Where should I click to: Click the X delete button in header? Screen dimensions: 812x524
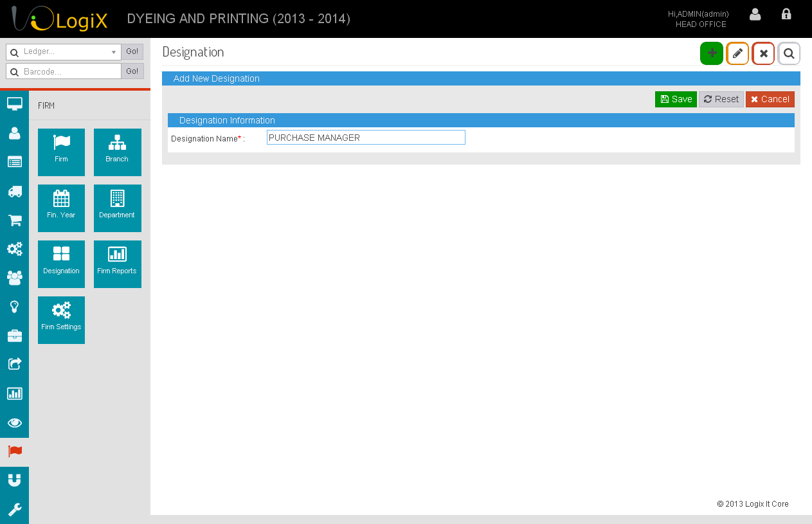point(763,54)
